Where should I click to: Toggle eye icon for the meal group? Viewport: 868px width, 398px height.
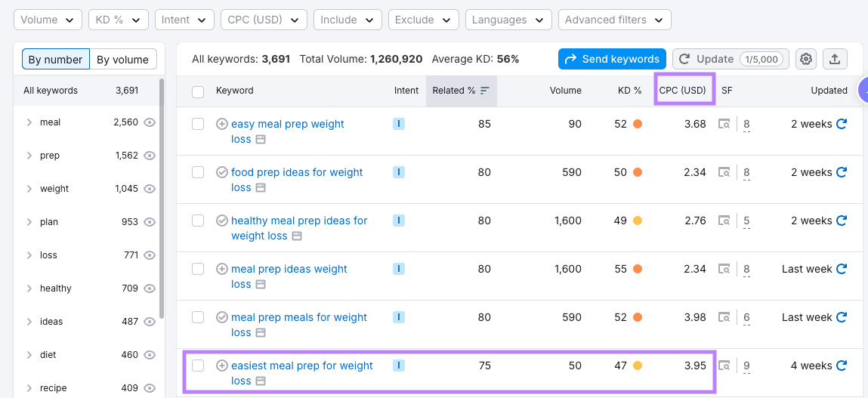(150, 122)
